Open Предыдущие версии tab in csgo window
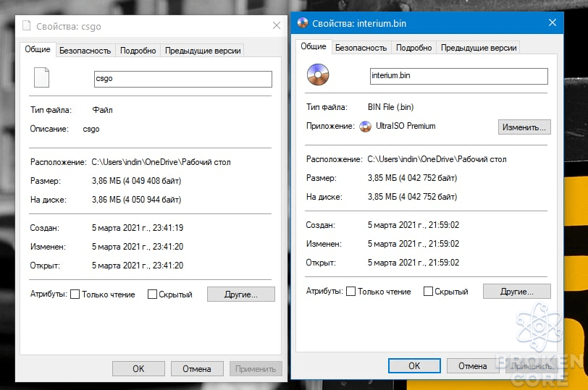This screenshot has width=588, height=390. click(203, 51)
